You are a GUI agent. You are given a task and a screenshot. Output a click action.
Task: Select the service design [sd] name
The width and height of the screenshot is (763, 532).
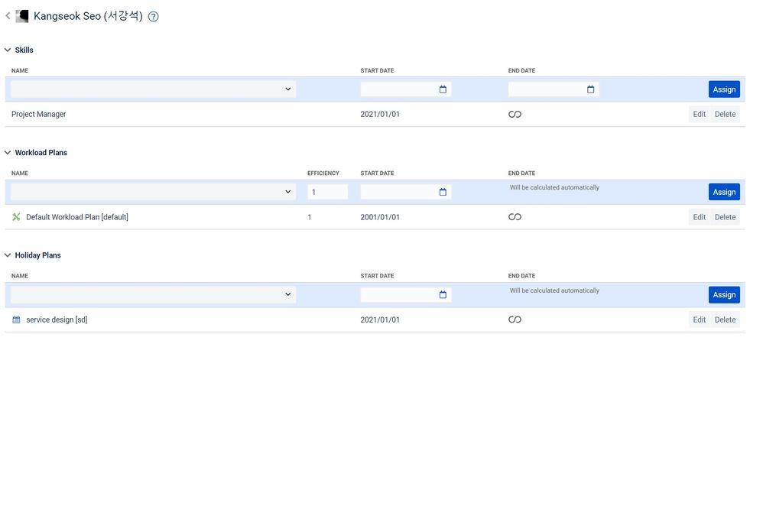point(57,320)
